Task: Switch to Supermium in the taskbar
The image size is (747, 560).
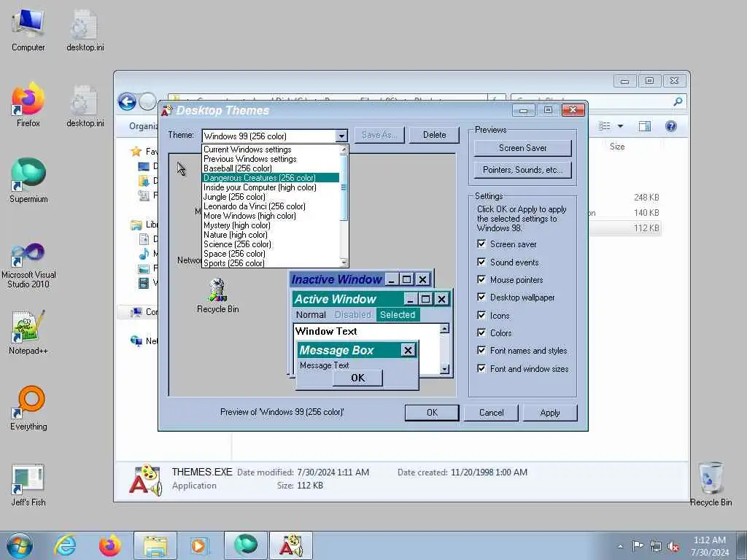Action: [x=245, y=545]
